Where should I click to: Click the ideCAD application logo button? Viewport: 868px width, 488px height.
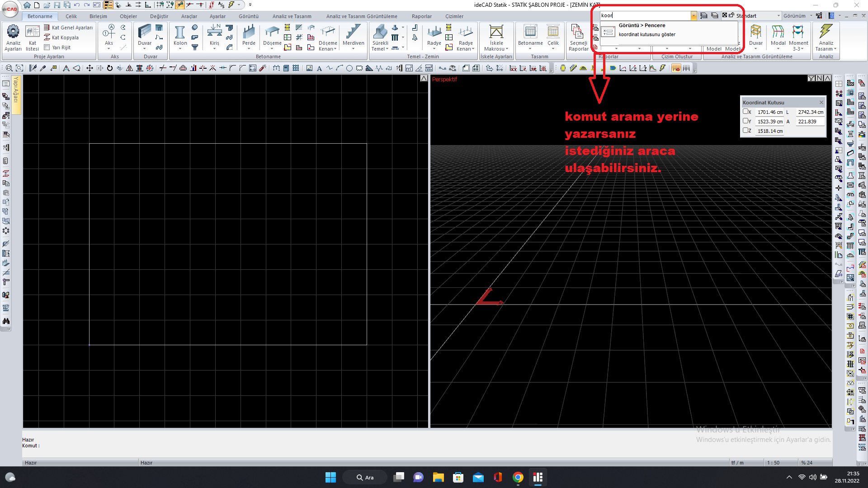(10, 9)
